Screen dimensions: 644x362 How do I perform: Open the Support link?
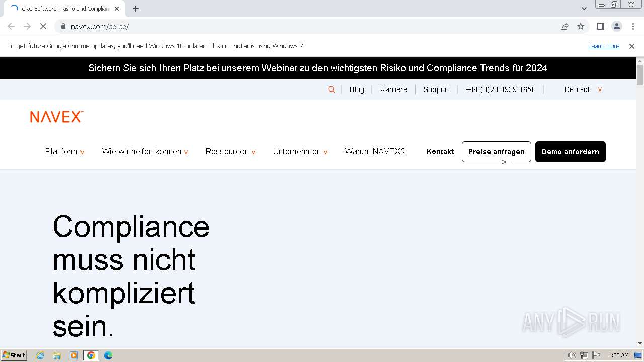(x=436, y=89)
